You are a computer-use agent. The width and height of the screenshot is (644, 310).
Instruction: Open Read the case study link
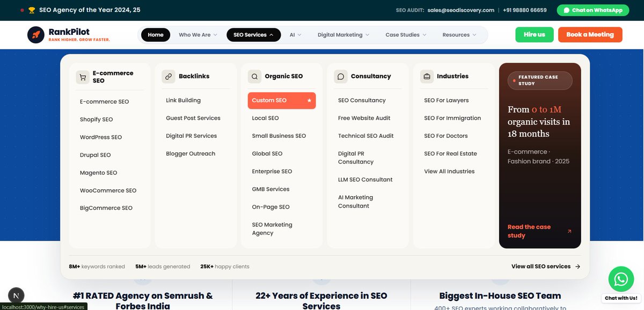[540, 231]
